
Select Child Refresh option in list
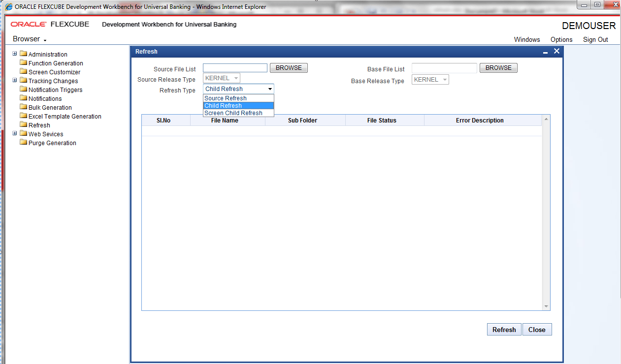point(238,106)
